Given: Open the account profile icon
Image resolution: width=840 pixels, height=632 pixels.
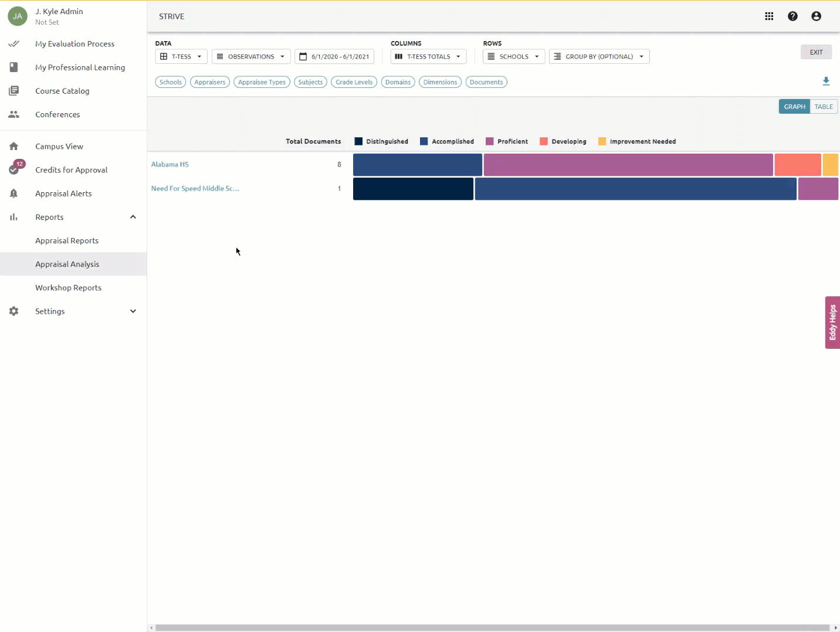Looking at the screenshot, I should coord(816,16).
